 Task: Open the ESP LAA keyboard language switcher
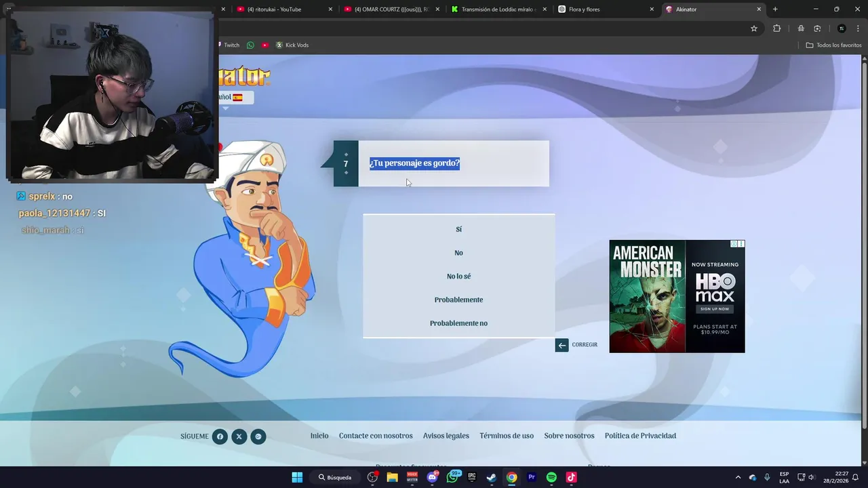784,477
